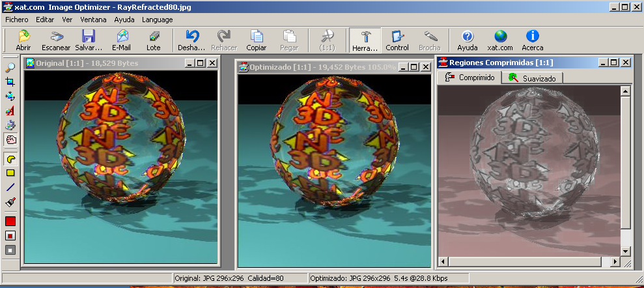
Task: Select the freehand region shape tool
Action: tap(10, 159)
